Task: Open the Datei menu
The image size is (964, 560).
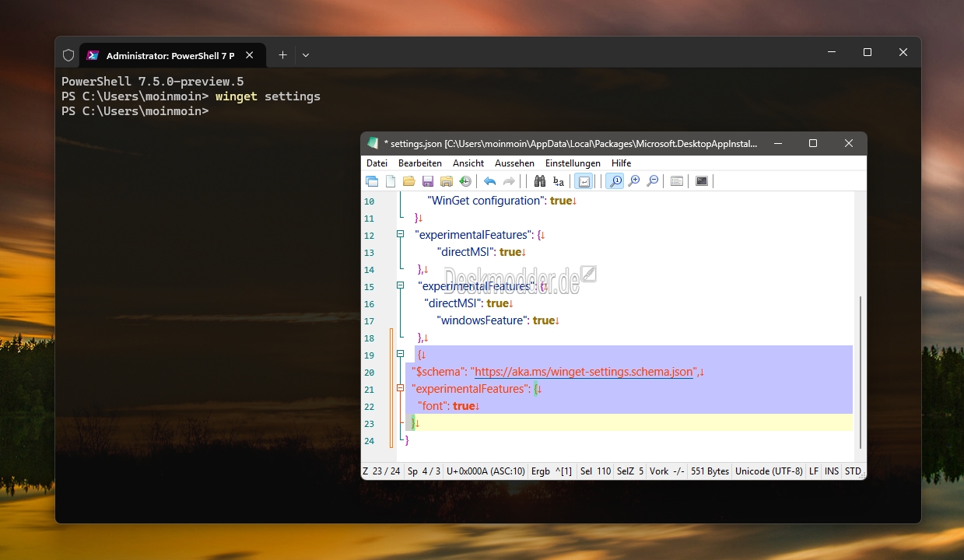Action: click(377, 163)
